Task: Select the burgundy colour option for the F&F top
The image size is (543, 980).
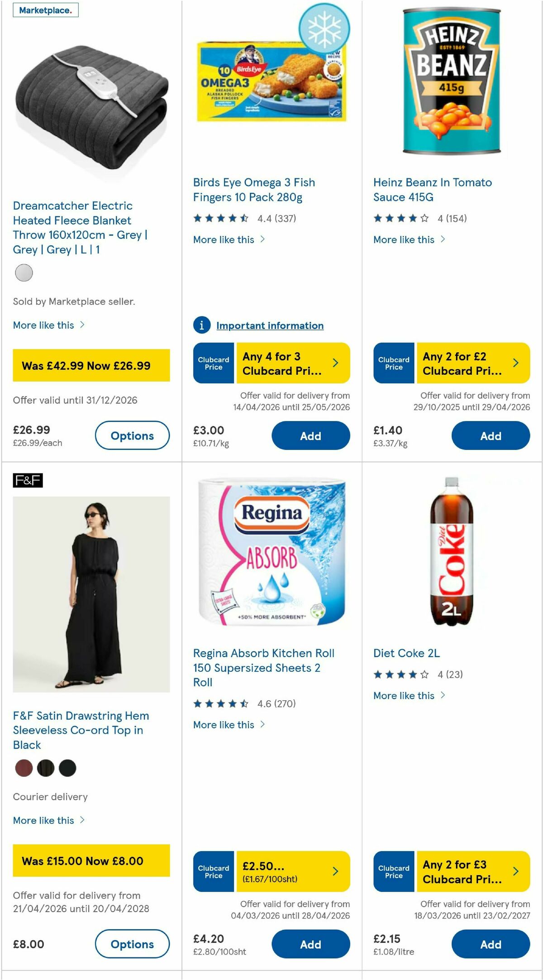Action: pos(24,768)
